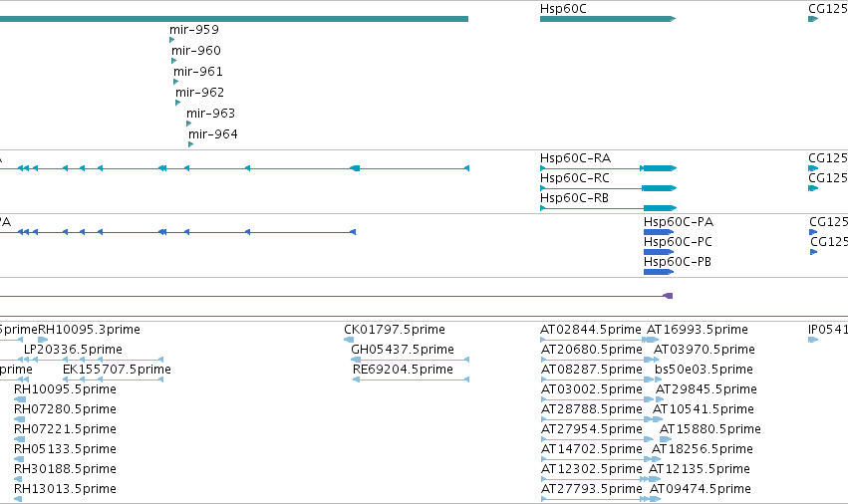Screen dimensions: 848x504
Task: Select EST AT20680.5prime
Action: click(x=592, y=350)
